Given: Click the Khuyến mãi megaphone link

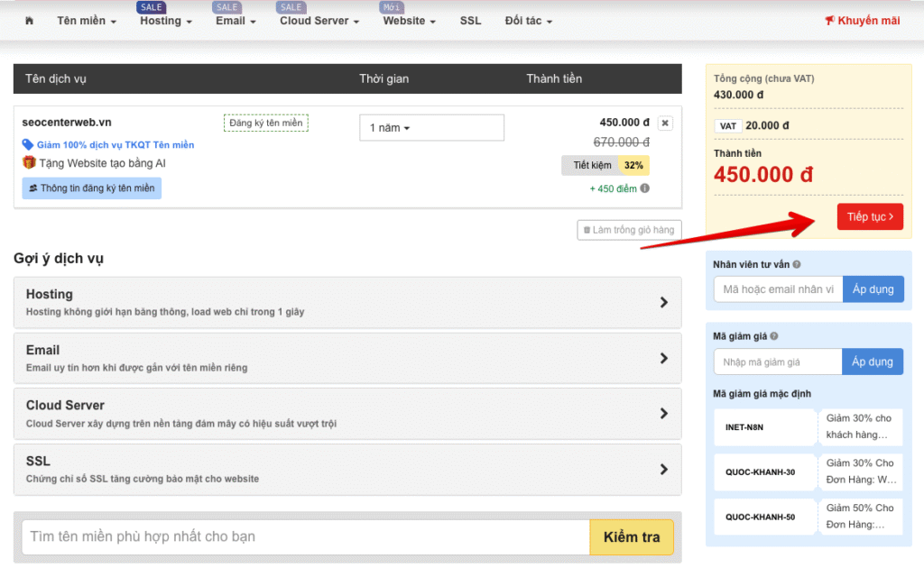Looking at the screenshot, I should (862, 21).
